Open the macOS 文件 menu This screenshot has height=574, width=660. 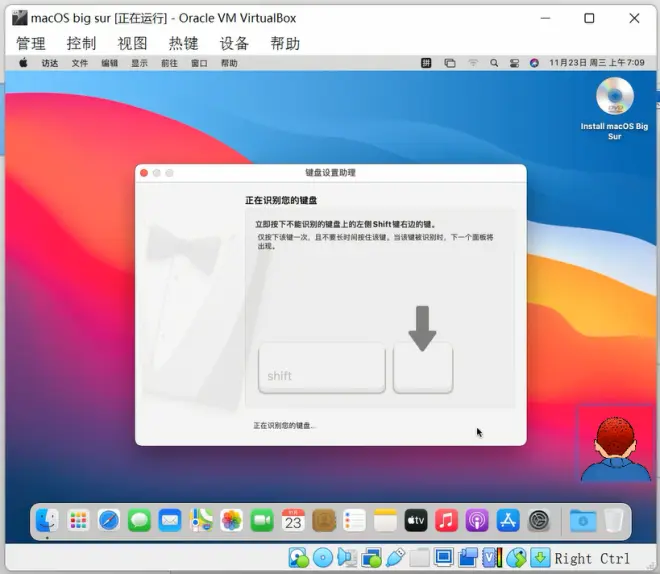point(80,63)
